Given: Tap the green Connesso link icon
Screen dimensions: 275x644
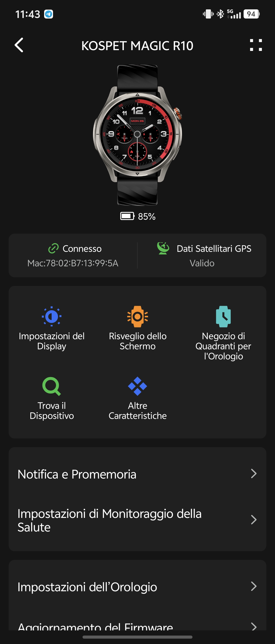Looking at the screenshot, I should [x=53, y=248].
